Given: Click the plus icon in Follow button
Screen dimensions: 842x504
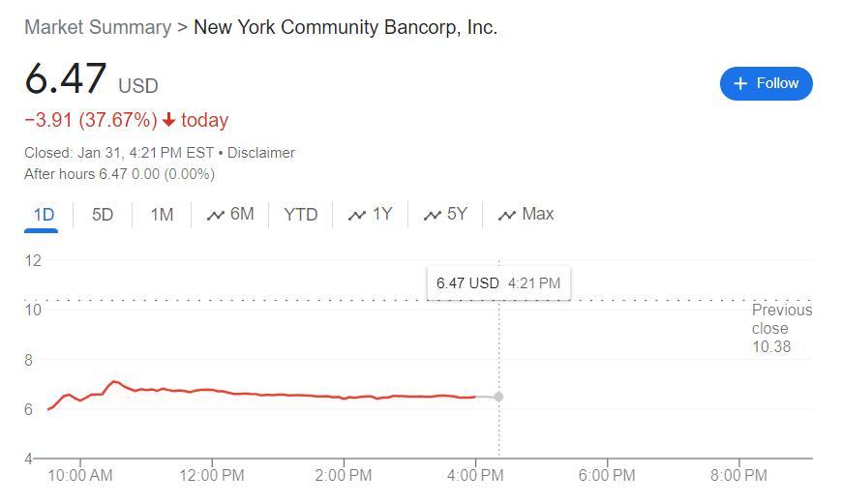Looking at the screenshot, I should point(740,84).
